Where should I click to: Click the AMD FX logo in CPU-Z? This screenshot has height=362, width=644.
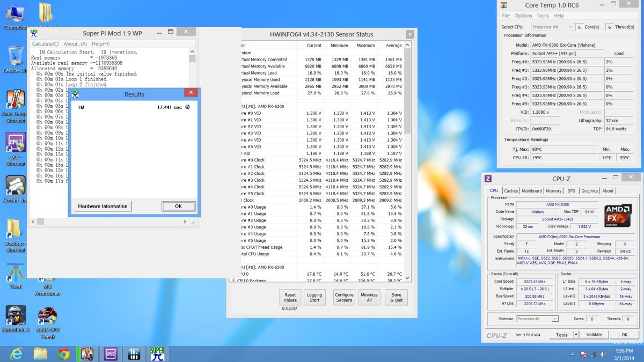pyautogui.click(x=617, y=216)
